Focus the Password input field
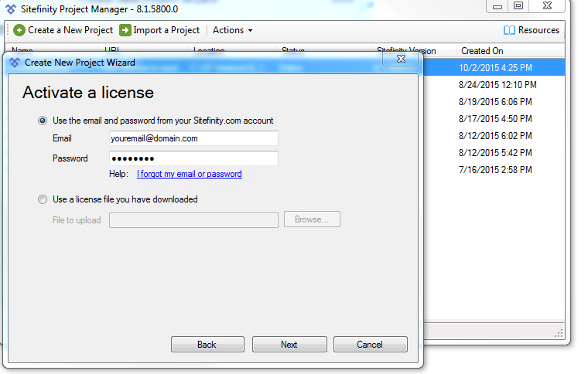Viewport: 588px width, 374px height. (193, 158)
